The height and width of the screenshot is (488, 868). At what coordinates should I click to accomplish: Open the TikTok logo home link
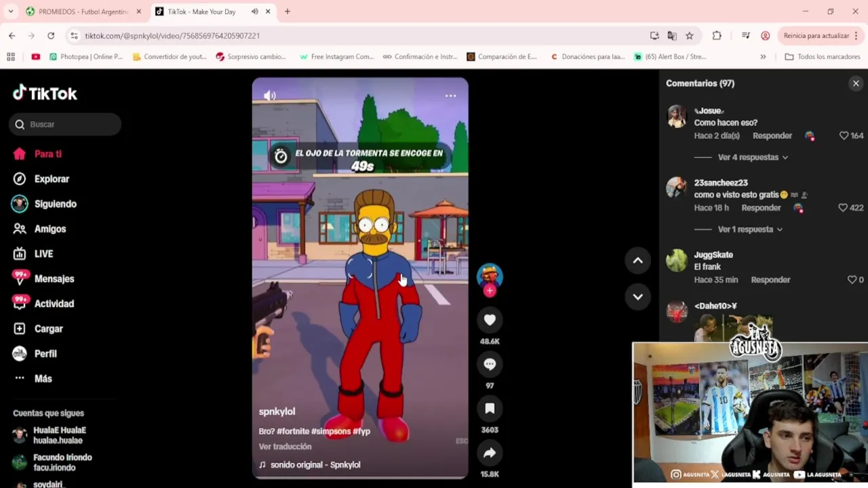[45, 93]
